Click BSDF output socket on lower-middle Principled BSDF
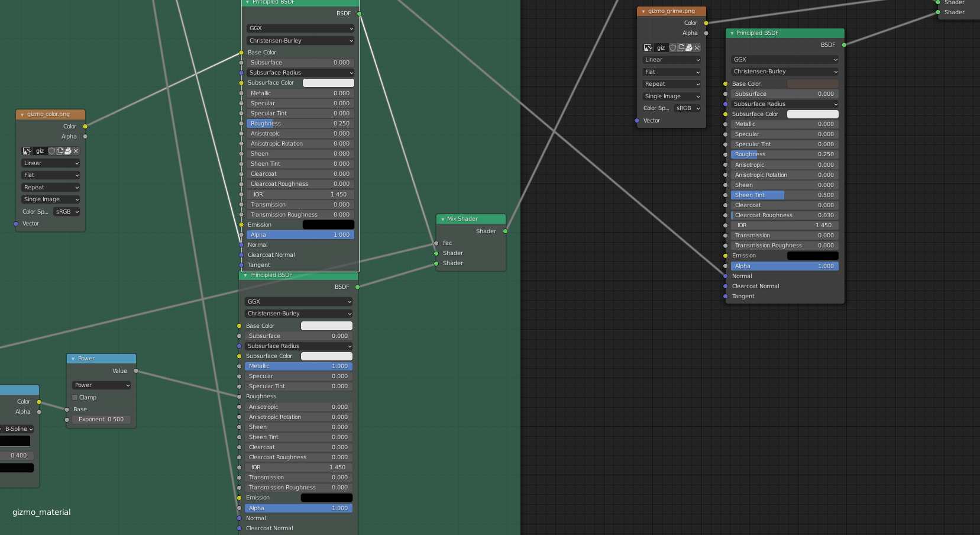Image resolution: width=980 pixels, height=535 pixels. point(357,287)
